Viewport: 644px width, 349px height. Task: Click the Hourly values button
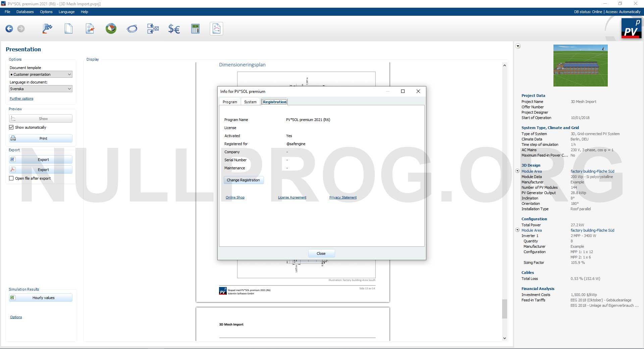tap(41, 298)
